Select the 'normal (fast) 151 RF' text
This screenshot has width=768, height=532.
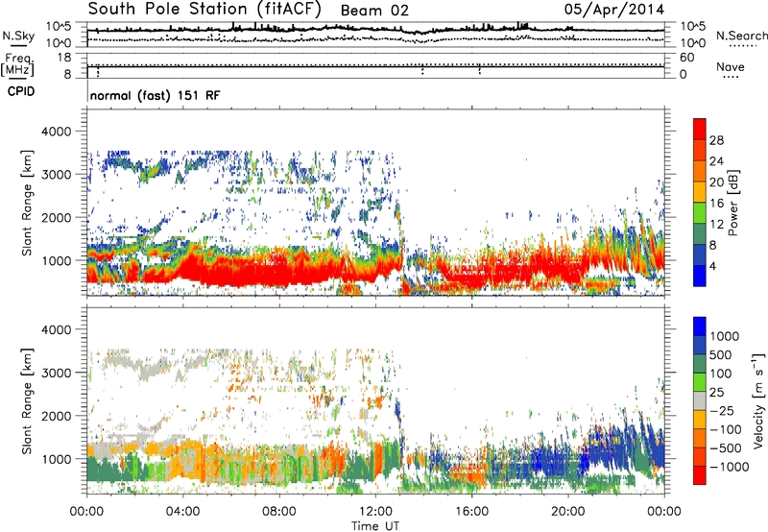tap(155, 95)
